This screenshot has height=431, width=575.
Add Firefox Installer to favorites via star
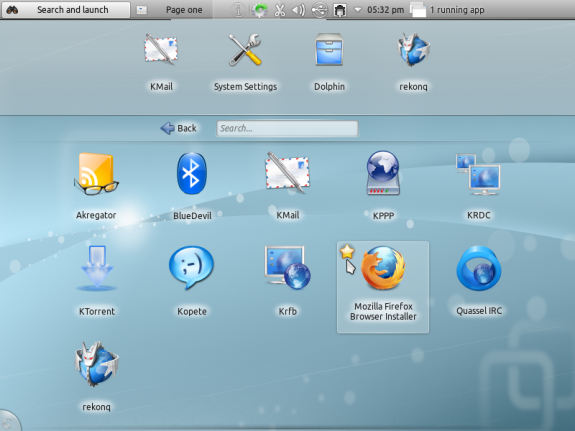(x=347, y=252)
